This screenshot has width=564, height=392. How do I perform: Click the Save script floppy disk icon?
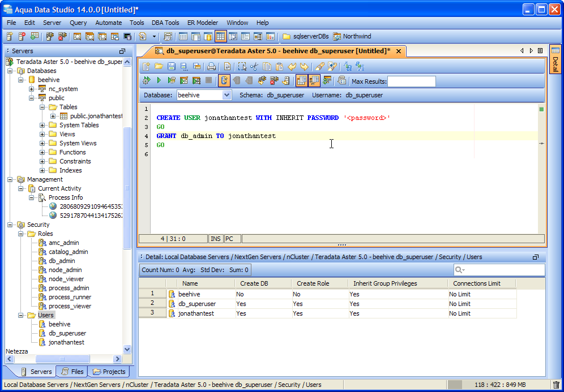point(172,66)
